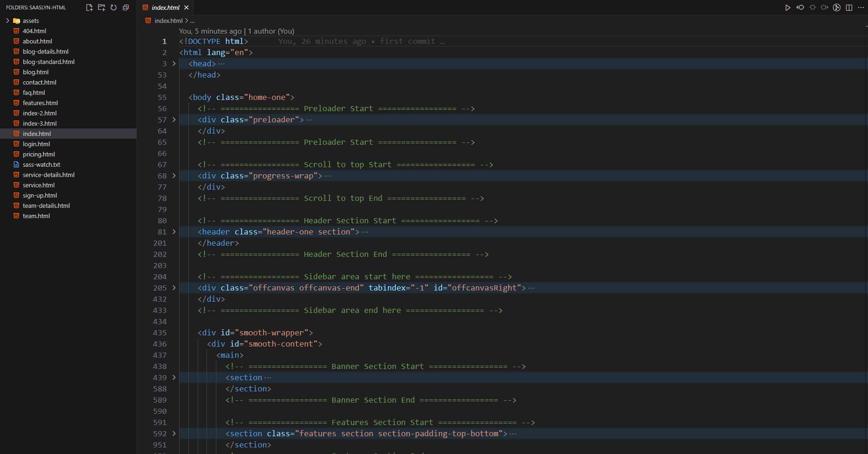Split the editor to the right
The height and width of the screenshot is (454, 868).
click(849, 7)
